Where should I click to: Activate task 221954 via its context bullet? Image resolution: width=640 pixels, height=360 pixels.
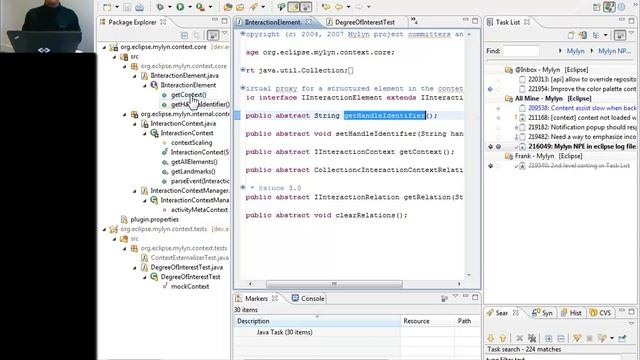498,89
